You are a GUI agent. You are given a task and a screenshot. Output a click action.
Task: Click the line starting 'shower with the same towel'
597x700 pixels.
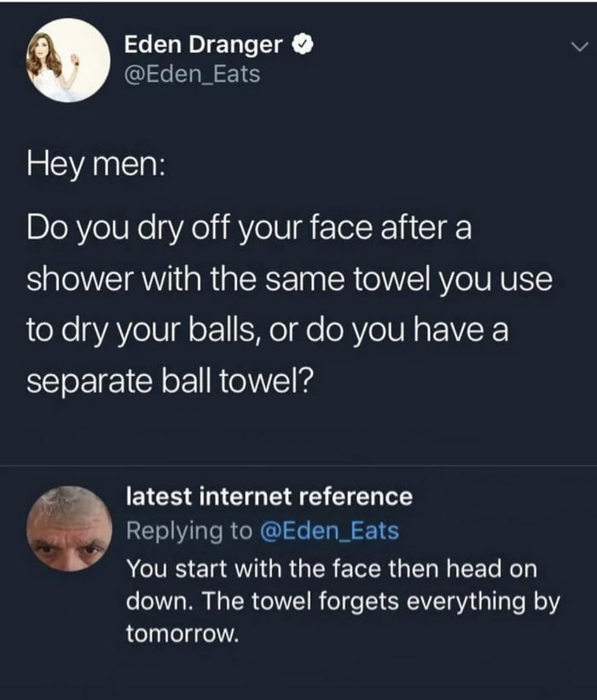coord(289,279)
